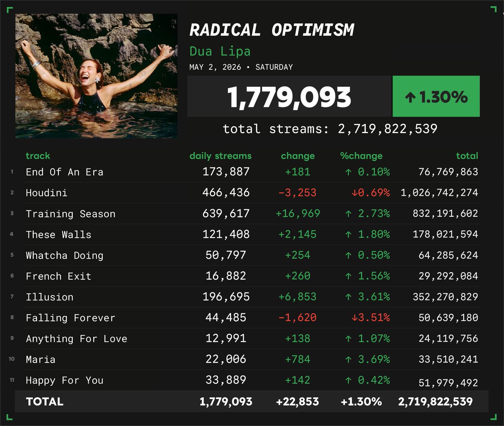
Task: Click the big daily streams number 1,779,093
Action: (x=289, y=97)
